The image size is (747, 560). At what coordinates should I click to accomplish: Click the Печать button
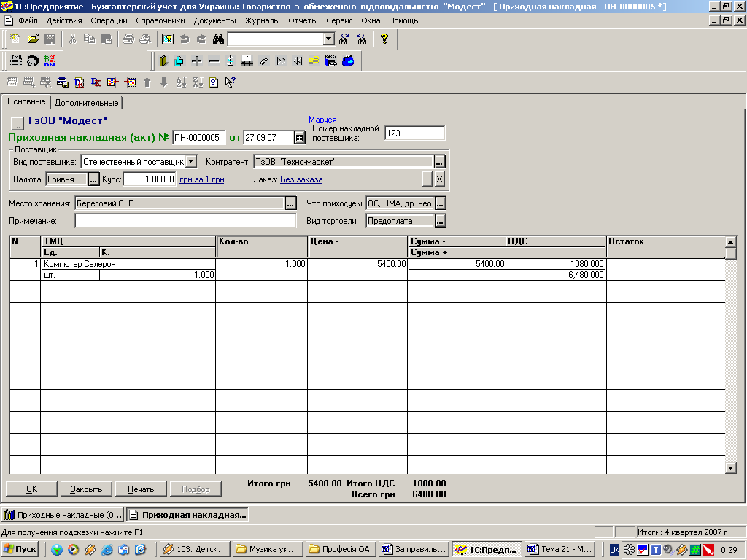[141, 489]
